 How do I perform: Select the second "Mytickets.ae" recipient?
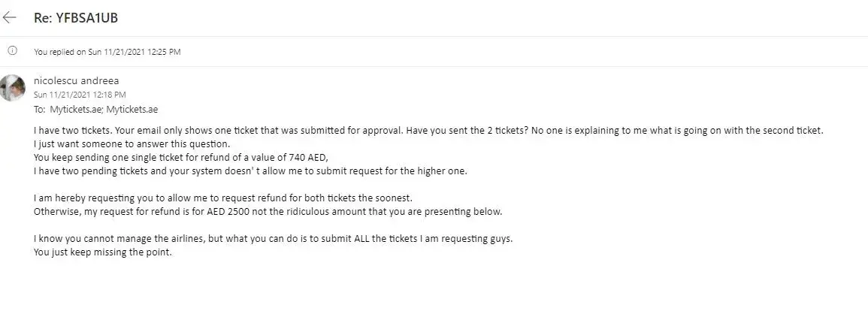[x=132, y=109]
